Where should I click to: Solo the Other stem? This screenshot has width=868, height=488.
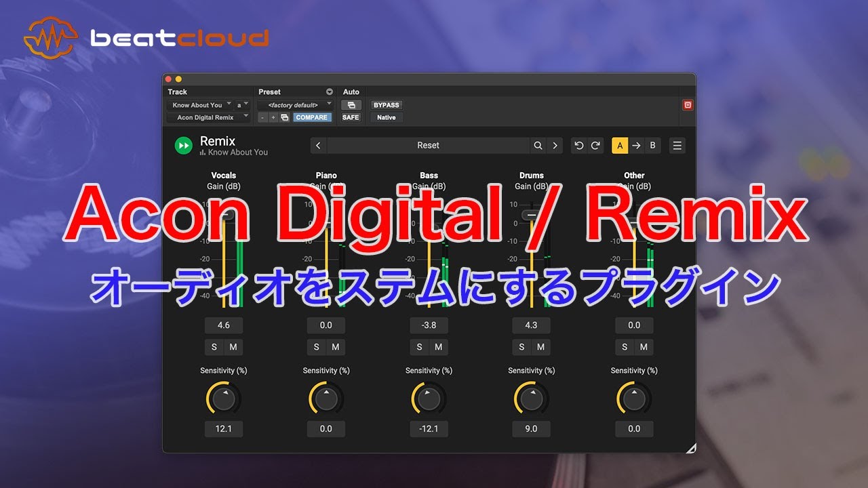625,347
